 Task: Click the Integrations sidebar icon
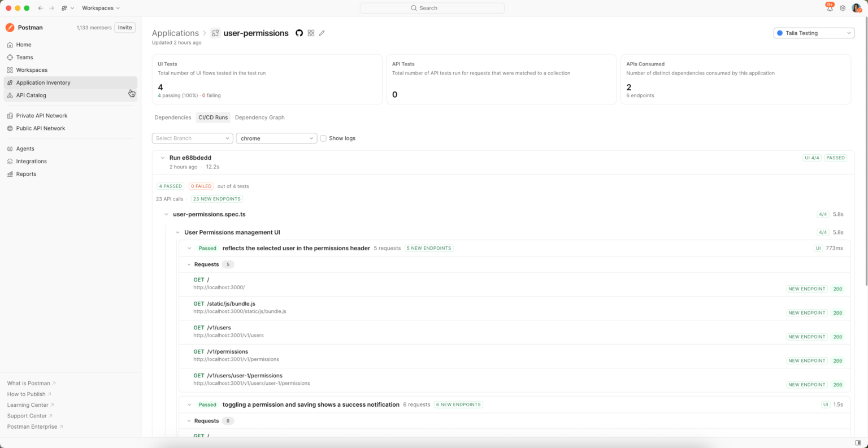[10, 162]
